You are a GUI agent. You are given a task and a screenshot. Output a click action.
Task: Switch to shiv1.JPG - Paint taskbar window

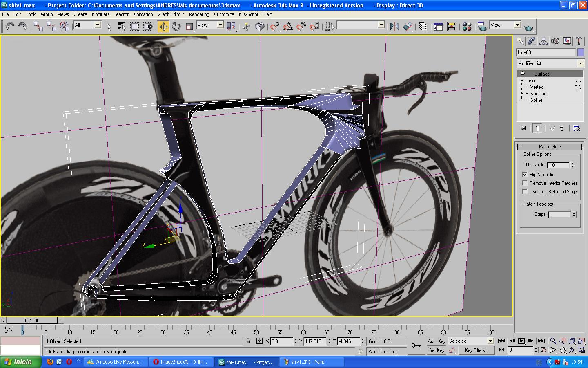pyautogui.click(x=312, y=362)
